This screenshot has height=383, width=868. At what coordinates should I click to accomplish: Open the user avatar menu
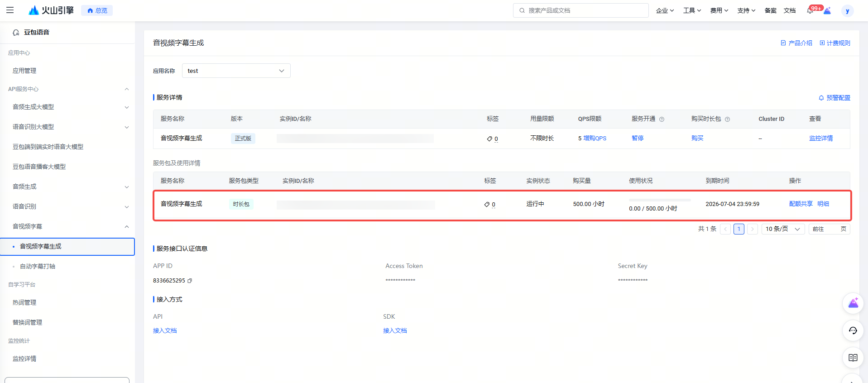[x=847, y=11]
